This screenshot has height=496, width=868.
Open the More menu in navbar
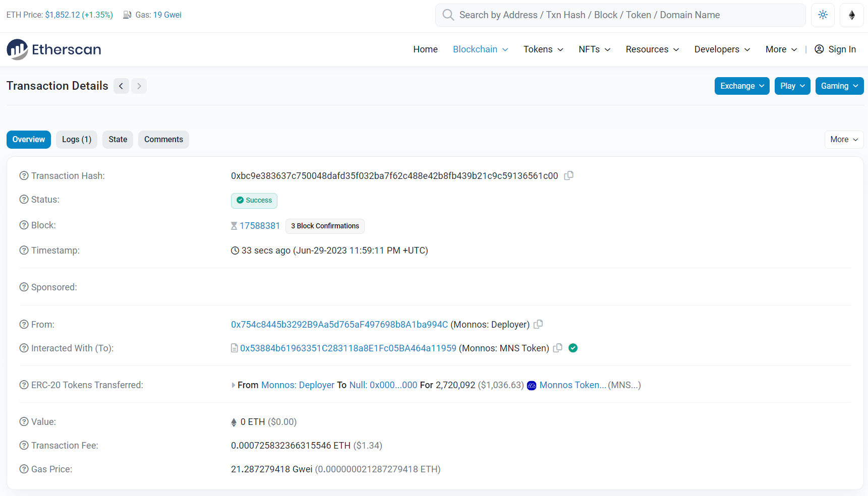point(781,49)
